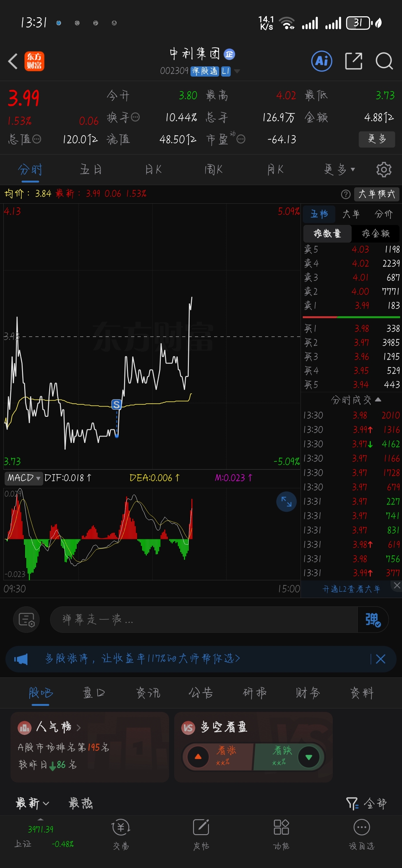Viewport: 402px width, 868px height.
Task: Toggle order book to 按金额
Action: click(376, 234)
